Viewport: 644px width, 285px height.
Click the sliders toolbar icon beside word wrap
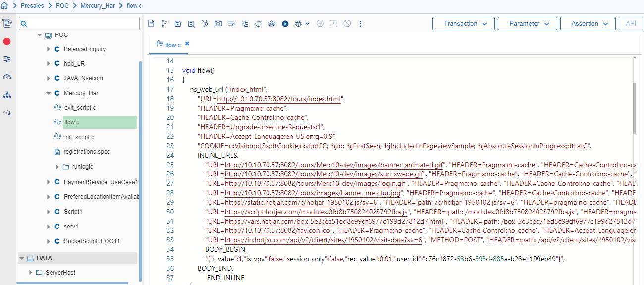coord(245,23)
